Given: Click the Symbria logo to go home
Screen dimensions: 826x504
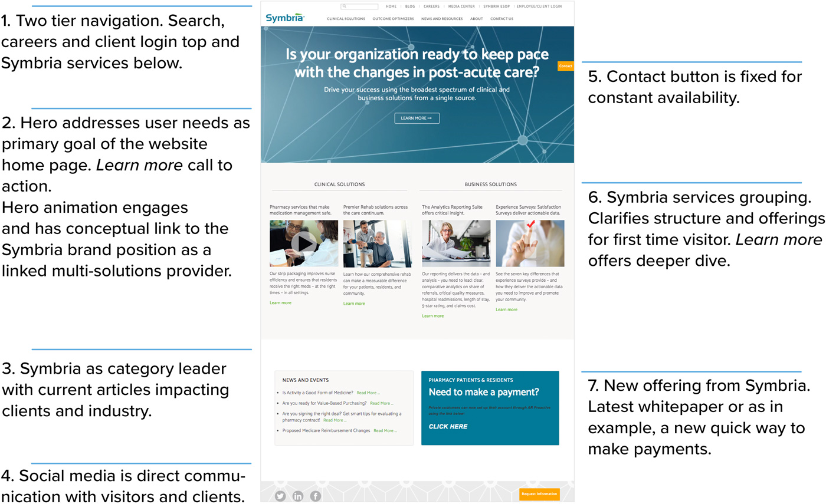Looking at the screenshot, I should click(x=286, y=17).
